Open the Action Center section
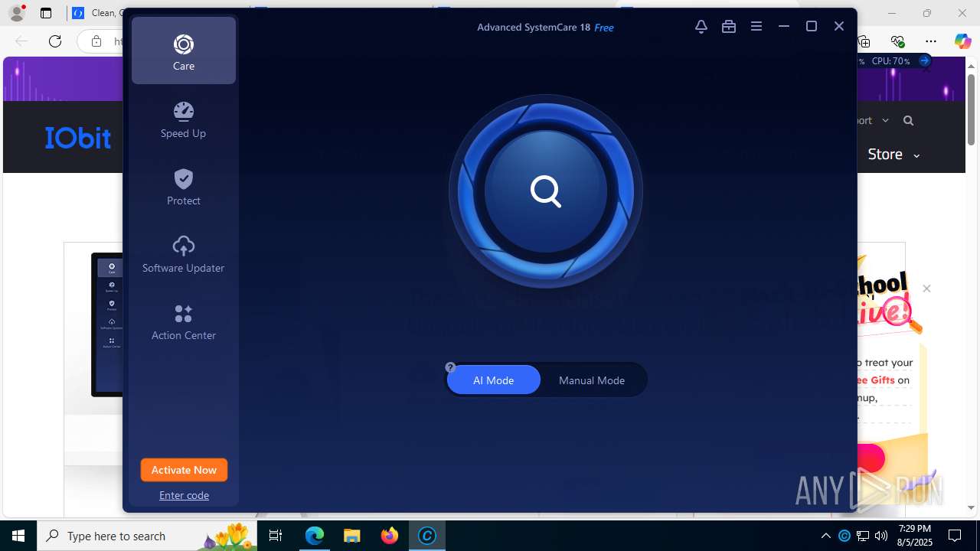Image resolution: width=980 pixels, height=551 pixels. pos(184,321)
